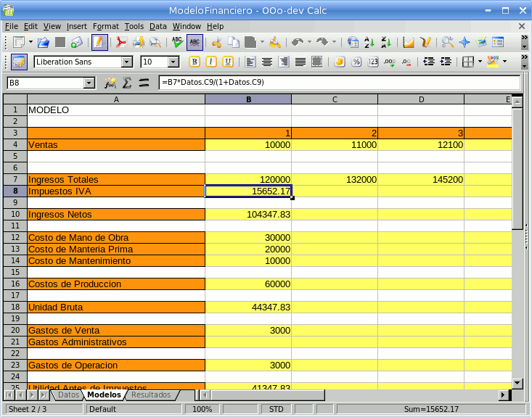Viewport: 532px width, 417px height.
Task: Click the New spreadsheet icon
Action: click(19, 42)
